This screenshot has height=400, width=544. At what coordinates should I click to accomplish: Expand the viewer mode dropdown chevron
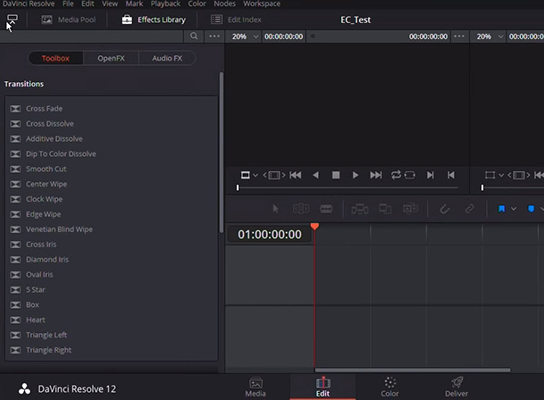pyautogui.click(x=255, y=175)
